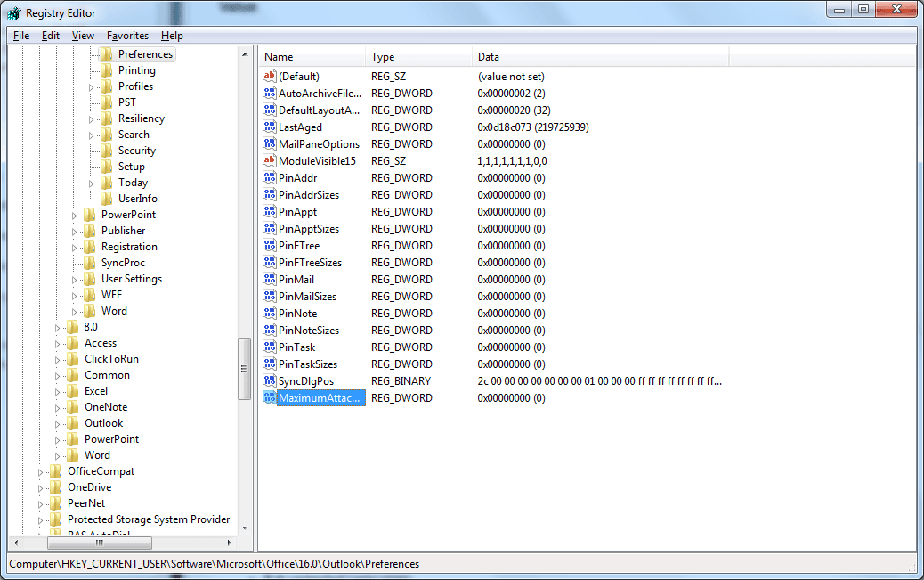Click tree pane horizontal scroll right arrow

pyautogui.click(x=230, y=543)
